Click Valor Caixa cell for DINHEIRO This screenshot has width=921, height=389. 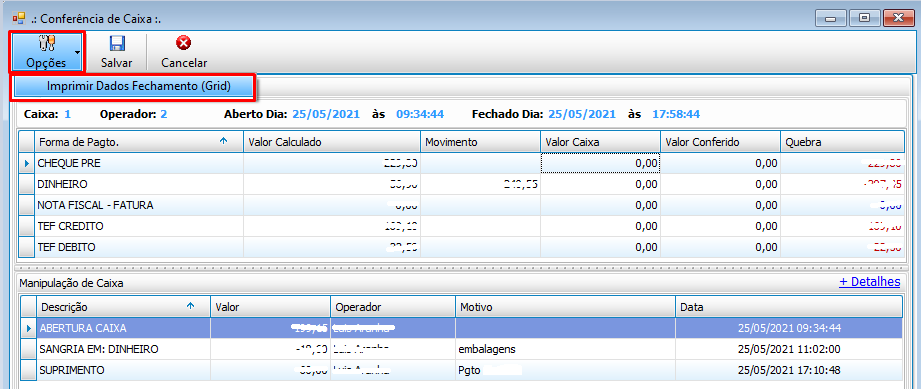coord(600,184)
